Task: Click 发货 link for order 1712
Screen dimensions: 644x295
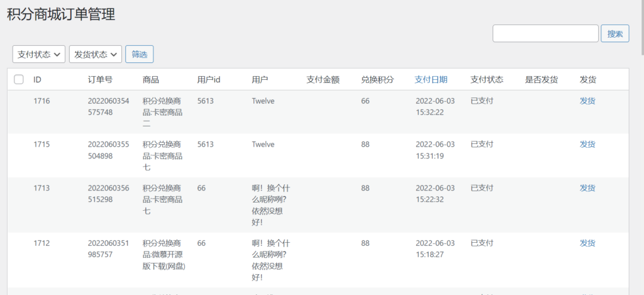Action: click(587, 243)
